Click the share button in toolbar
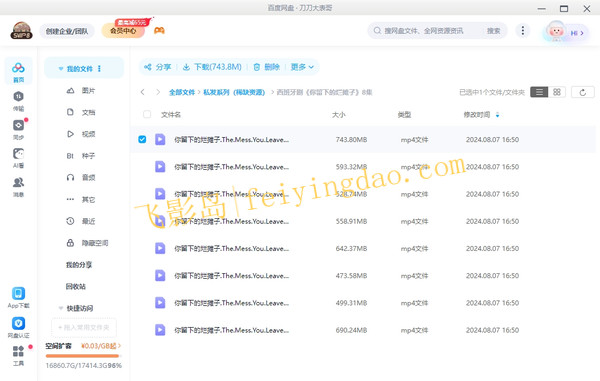The image size is (600, 381). click(x=158, y=67)
